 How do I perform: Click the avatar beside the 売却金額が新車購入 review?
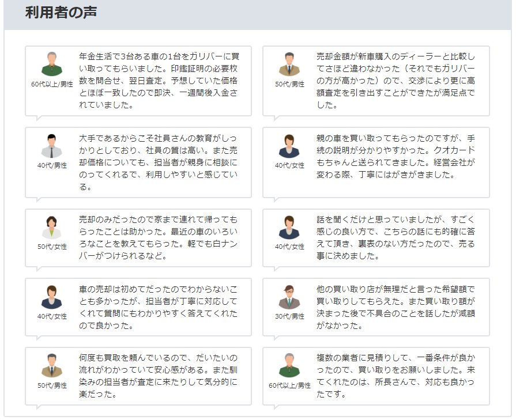pos(289,64)
